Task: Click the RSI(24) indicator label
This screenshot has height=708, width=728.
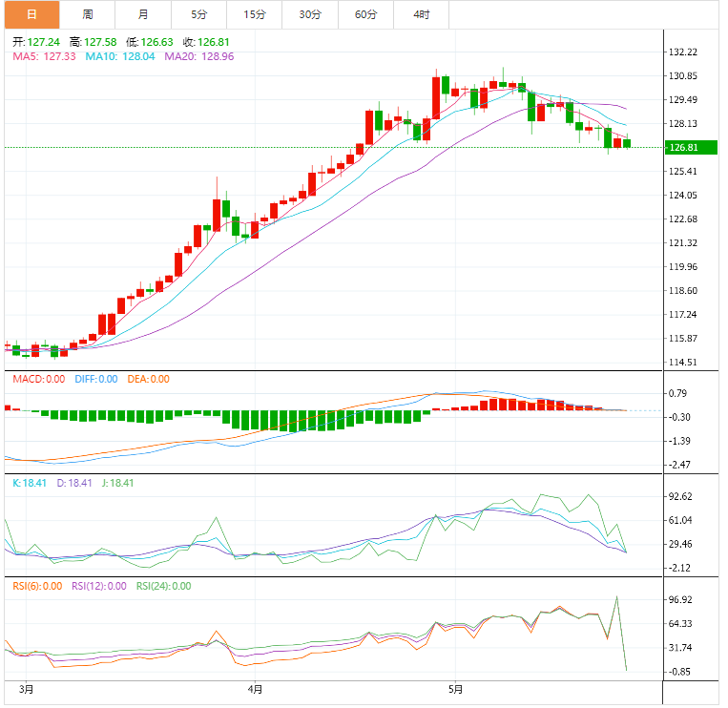Action: tap(163, 586)
